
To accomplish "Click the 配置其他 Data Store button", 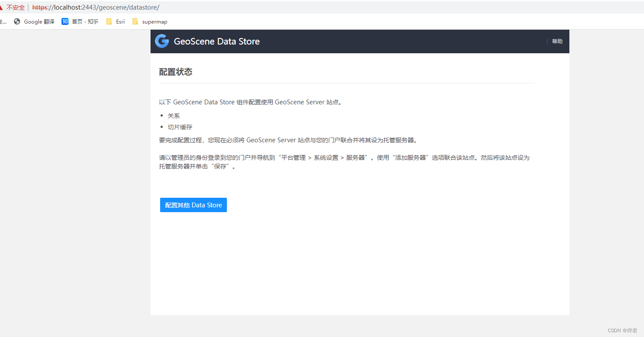I will click(193, 205).
